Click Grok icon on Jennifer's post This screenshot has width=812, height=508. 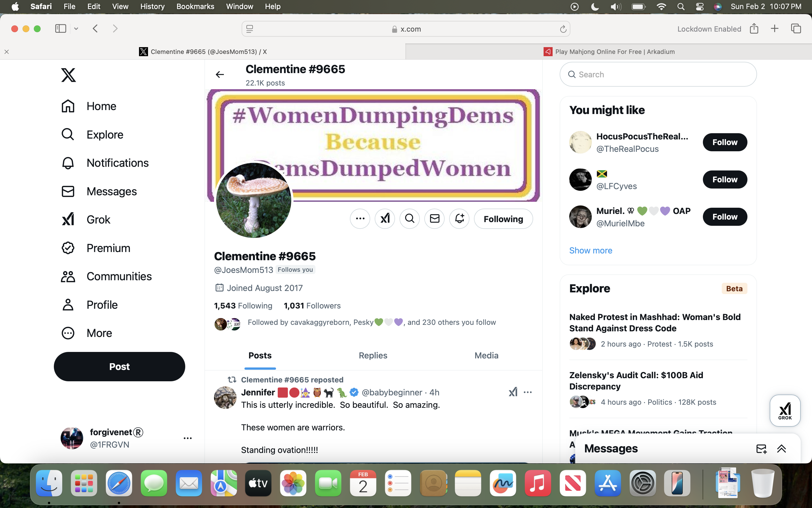coord(513,392)
